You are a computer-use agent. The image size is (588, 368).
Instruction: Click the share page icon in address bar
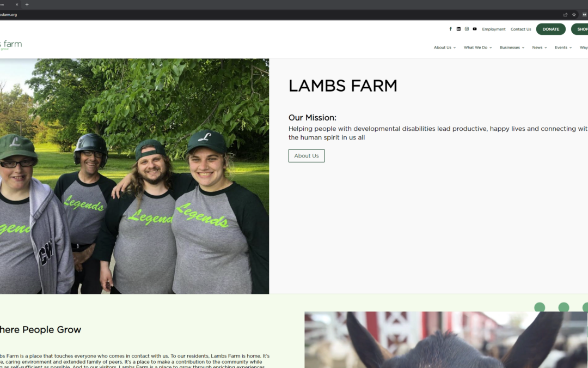(565, 15)
